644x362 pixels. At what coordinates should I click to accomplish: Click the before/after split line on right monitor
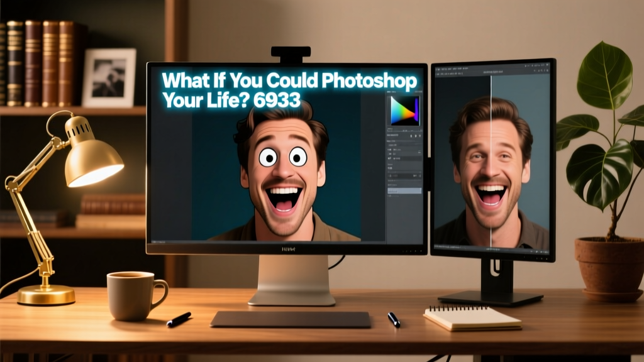coord(491,162)
